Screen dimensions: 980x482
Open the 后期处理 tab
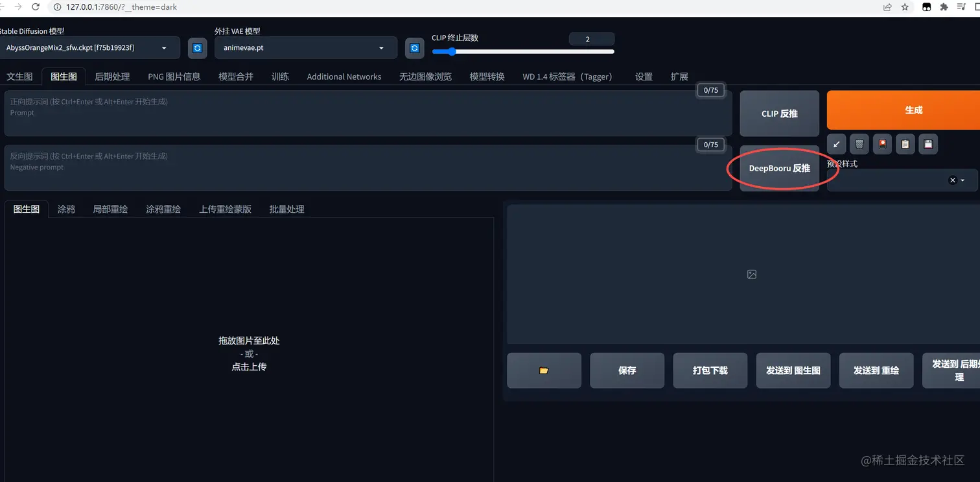click(x=112, y=77)
